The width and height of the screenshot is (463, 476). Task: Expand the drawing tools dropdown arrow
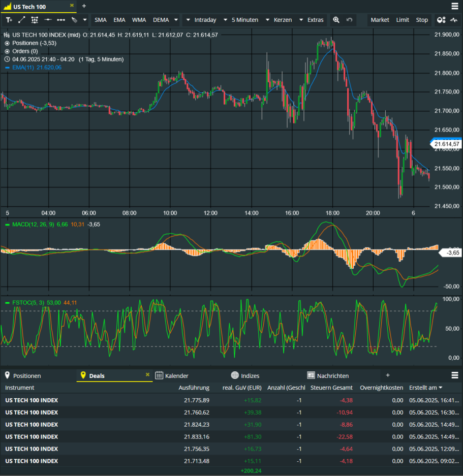85,20
